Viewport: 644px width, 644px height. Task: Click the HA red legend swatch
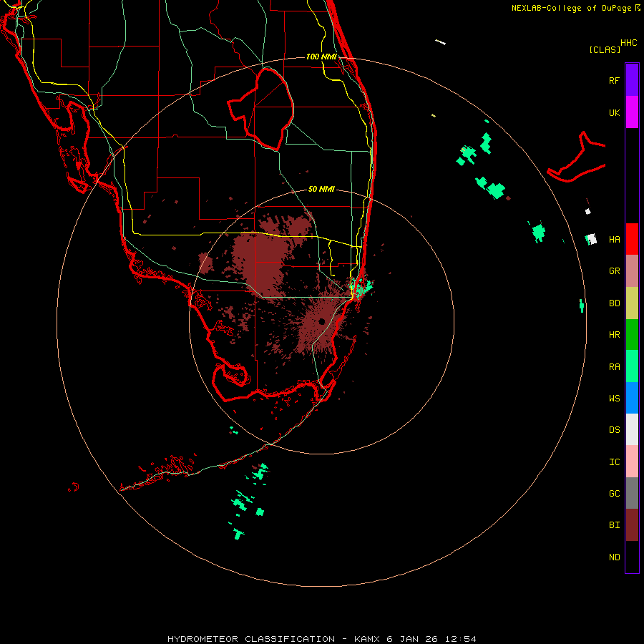[x=632, y=239]
